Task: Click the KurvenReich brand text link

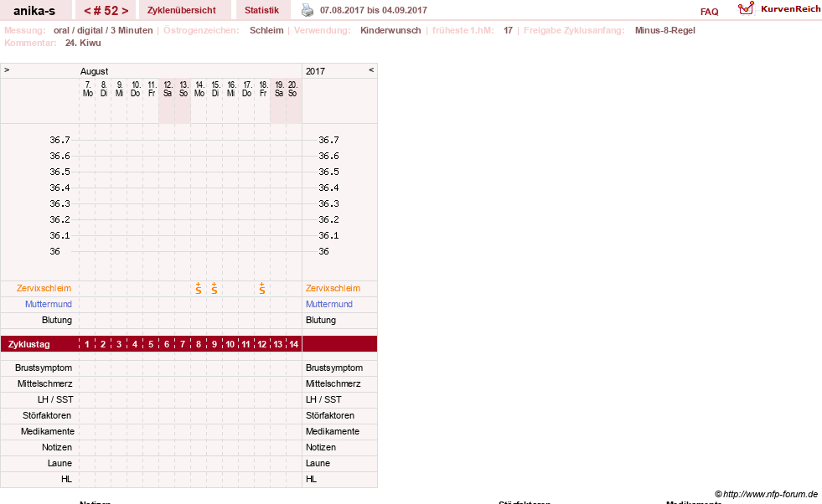Action: pos(790,9)
